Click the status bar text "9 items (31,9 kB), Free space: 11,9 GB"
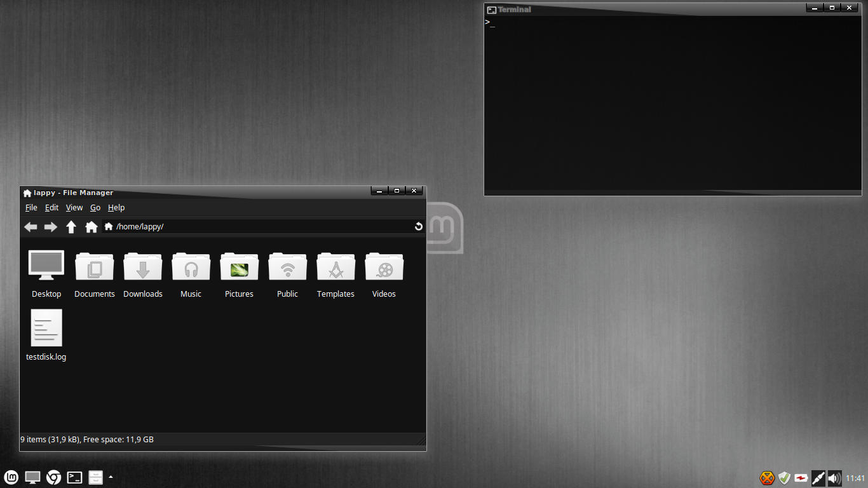 [x=87, y=439]
